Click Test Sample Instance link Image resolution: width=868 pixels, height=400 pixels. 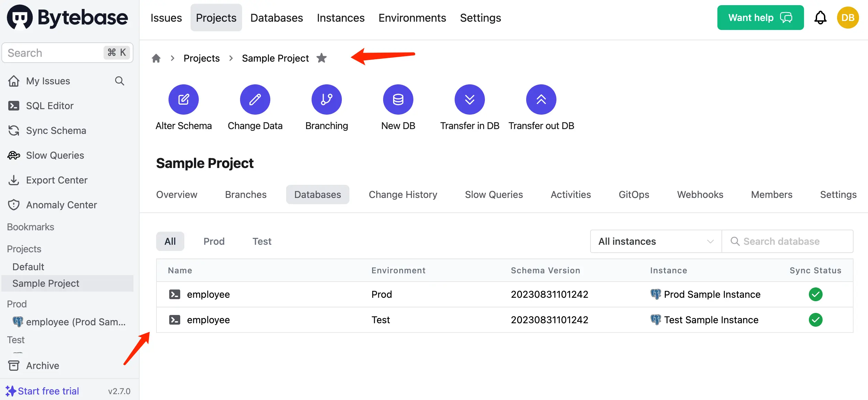[711, 320]
